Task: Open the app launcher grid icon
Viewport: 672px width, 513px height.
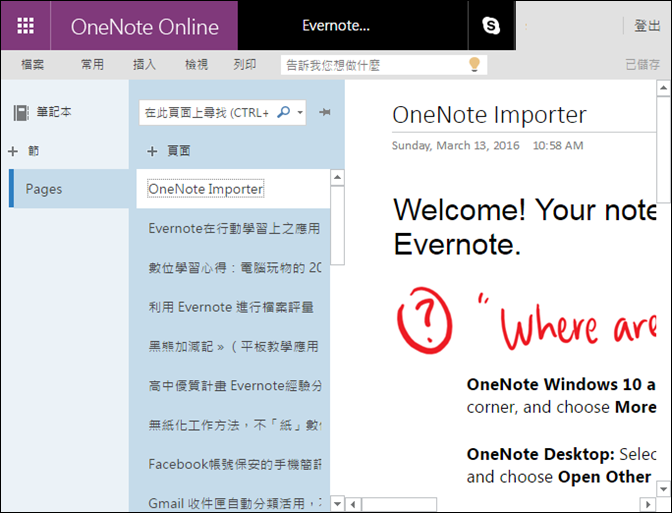Action: click(25, 26)
